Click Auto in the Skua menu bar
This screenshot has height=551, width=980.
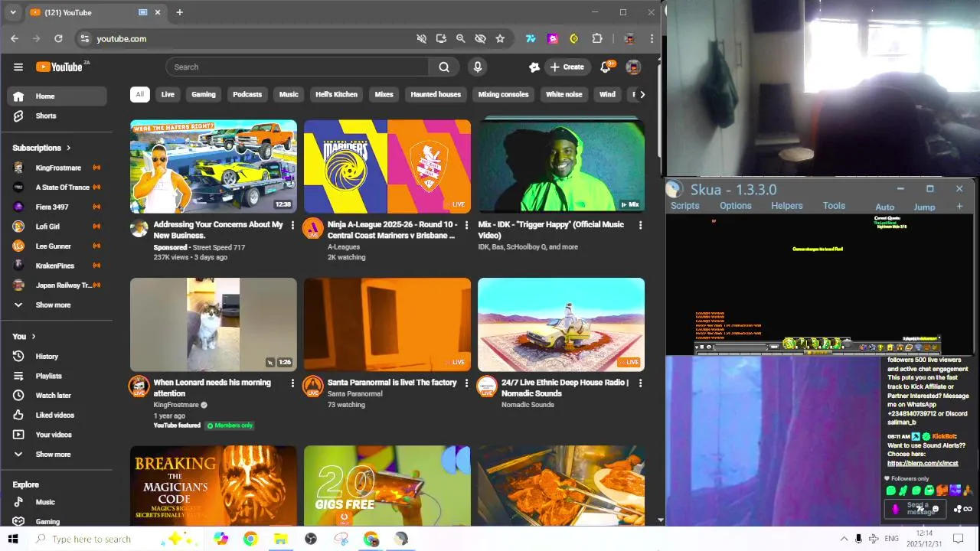884,207
